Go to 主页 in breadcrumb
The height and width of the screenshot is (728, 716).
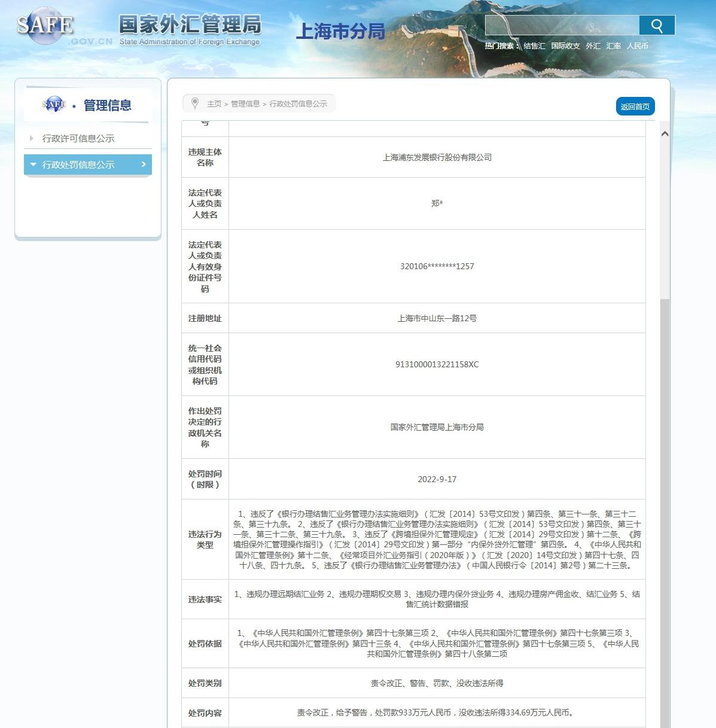tap(214, 103)
